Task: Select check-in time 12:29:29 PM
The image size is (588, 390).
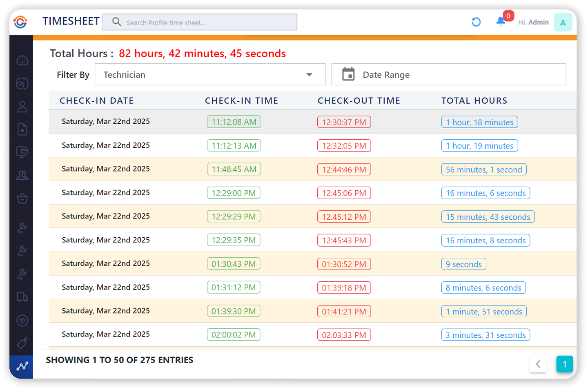Action: [234, 216]
